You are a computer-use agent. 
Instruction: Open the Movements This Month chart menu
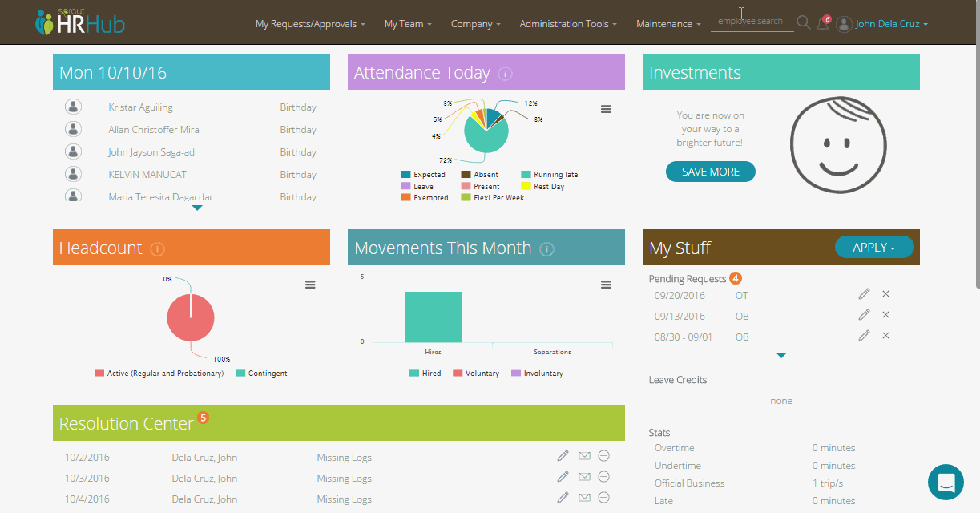pos(606,284)
